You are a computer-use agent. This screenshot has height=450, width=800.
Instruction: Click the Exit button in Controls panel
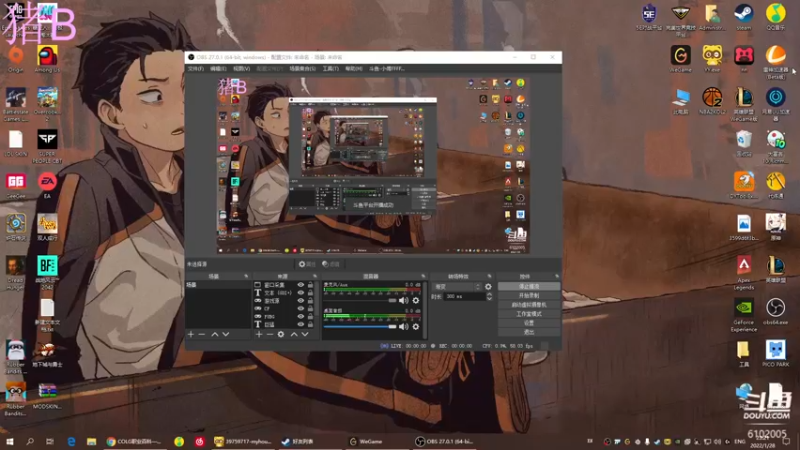coord(529,332)
